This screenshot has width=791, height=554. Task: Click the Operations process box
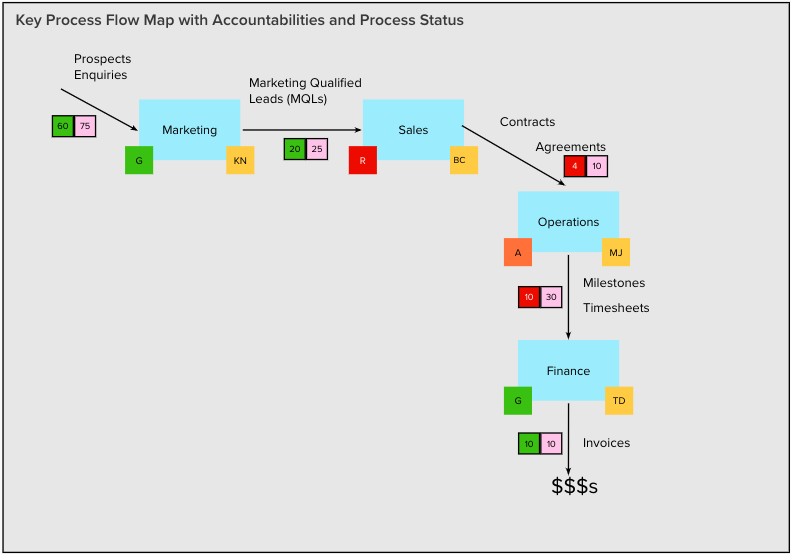point(568,221)
